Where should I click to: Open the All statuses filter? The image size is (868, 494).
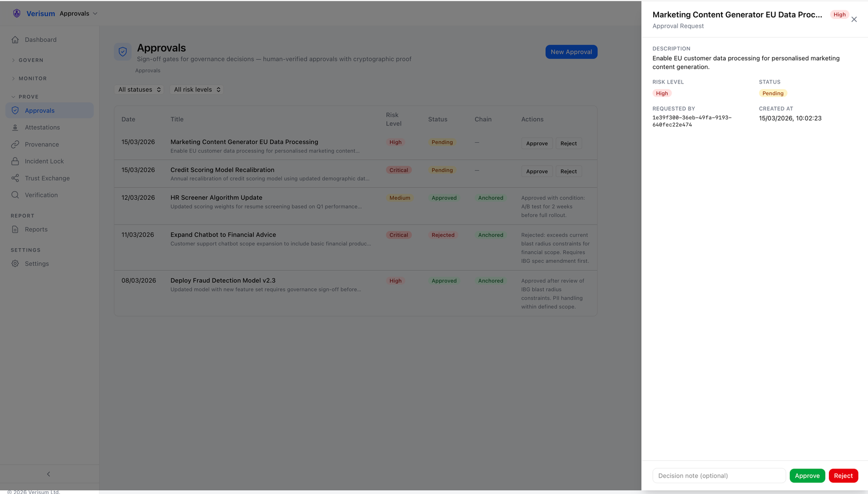coord(139,89)
